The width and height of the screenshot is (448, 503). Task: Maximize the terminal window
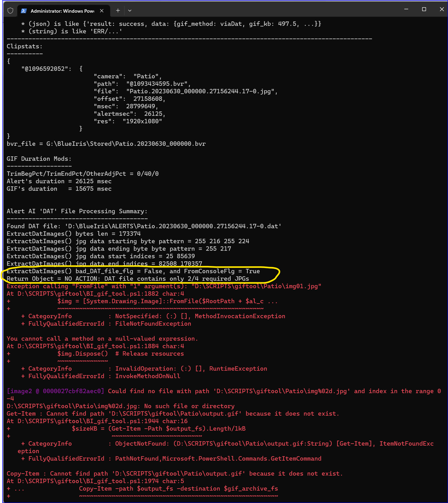(424, 9)
